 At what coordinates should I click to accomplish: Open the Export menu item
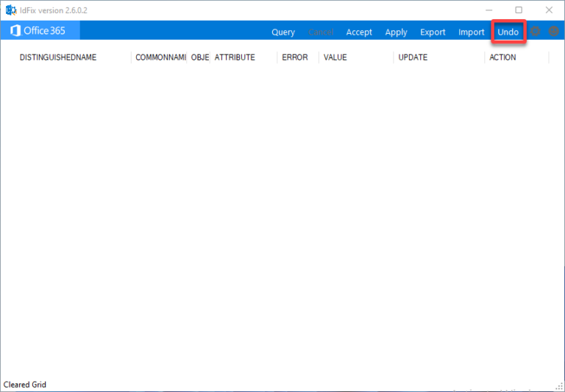tap(433, 32)
